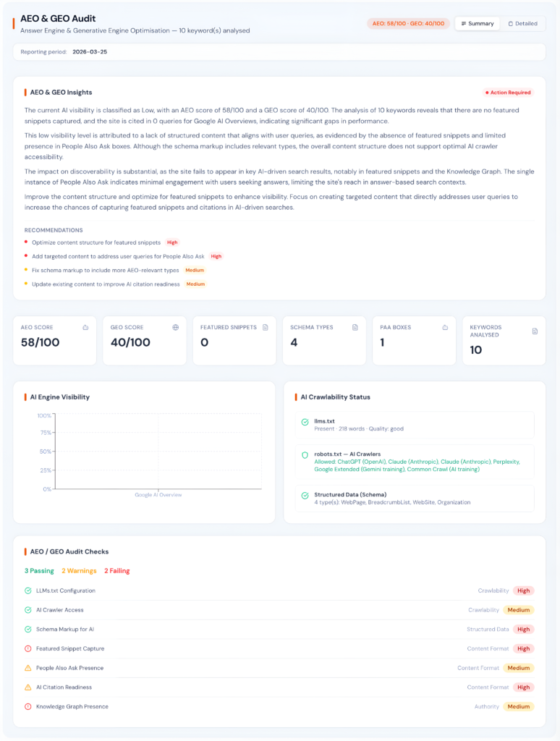The height and width of the screenshot is (741, 560).
Task: Click the globe icon on GEO SCORE card
Action: point(174,327)
